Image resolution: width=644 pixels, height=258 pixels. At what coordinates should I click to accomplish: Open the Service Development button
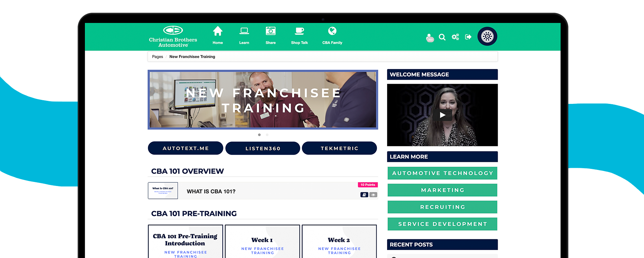coord(442,224)
